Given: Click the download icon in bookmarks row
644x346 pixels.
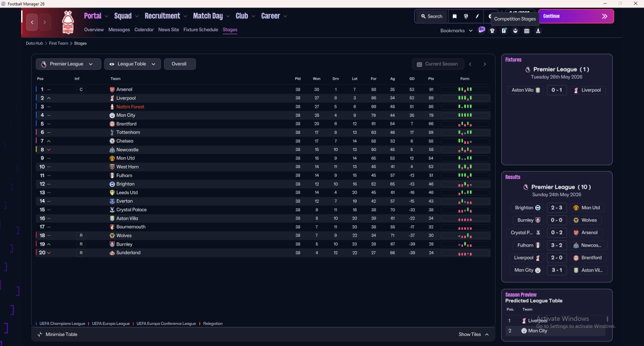Looking at the screenshot, I should click(x=538, y=31).
